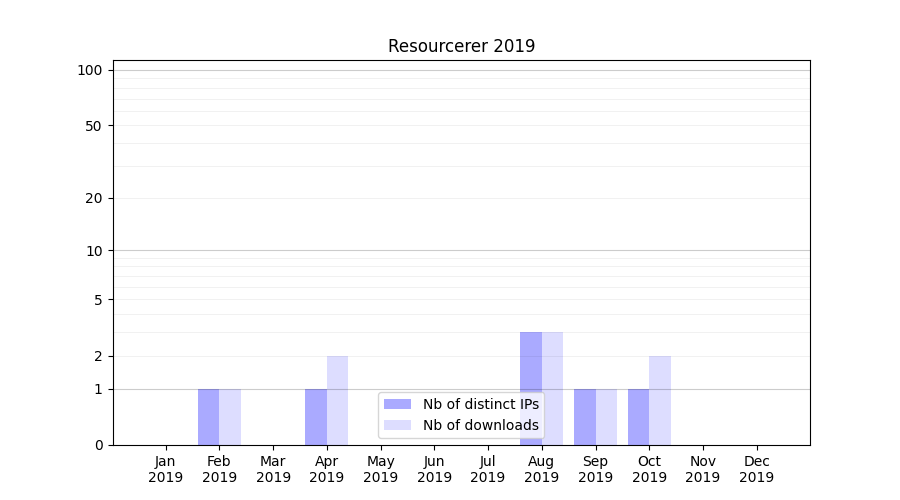The height and width of the screenshot is (500, 900).
Task: Pick the Sep 2019 distinct IPs bar
Action: pyautogui.click(x=585, y=417)
